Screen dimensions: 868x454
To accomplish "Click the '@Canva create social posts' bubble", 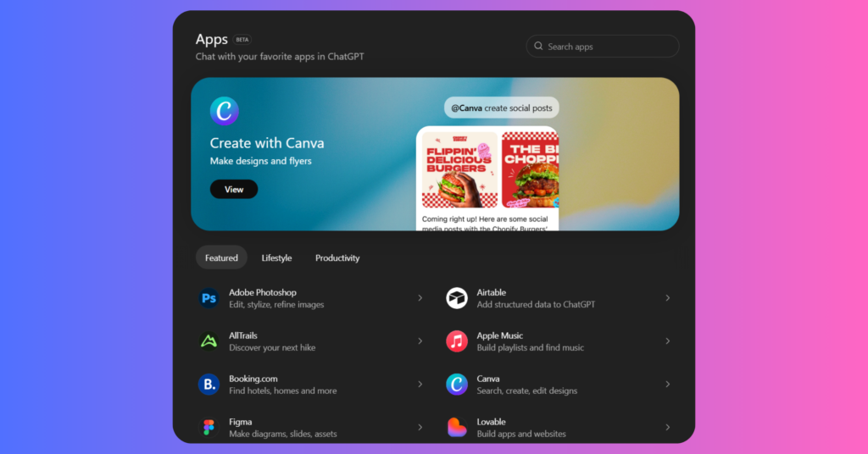I will [502, 108].
